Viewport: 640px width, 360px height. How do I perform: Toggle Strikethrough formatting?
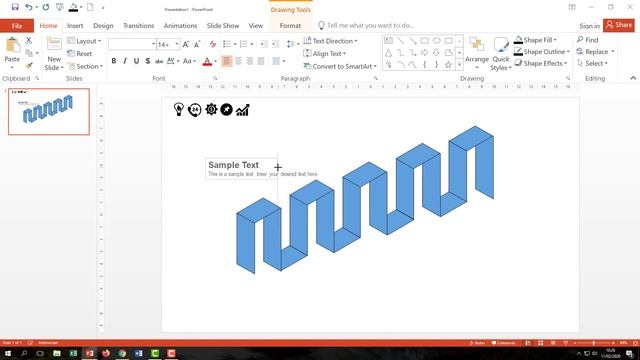click(159, 61)
